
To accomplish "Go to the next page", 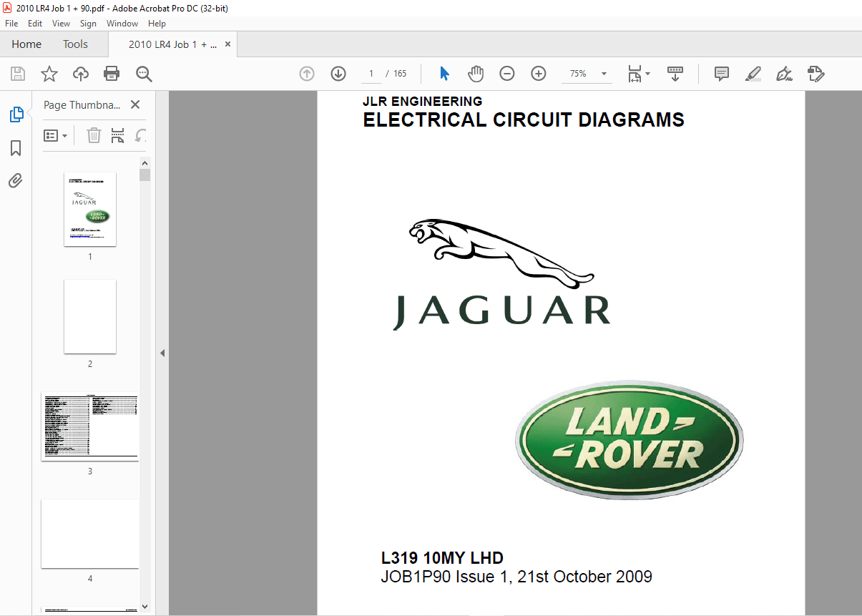I will click(x=338, y=74).
